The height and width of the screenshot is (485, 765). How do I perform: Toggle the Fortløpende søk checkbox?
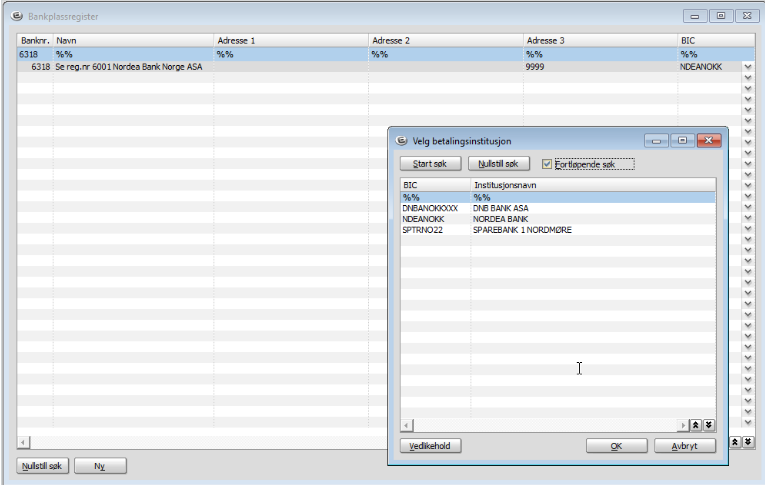click(547, 164)
